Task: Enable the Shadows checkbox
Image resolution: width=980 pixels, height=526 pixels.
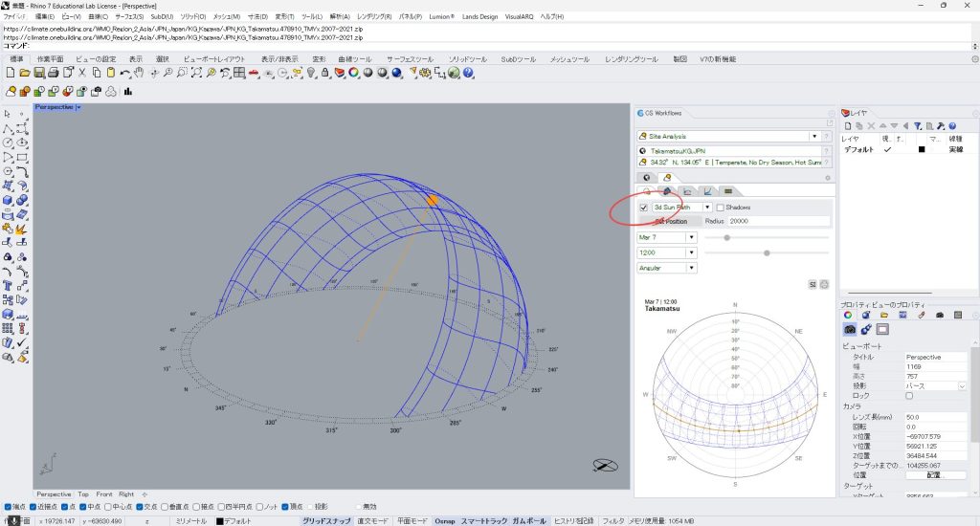Action: tap(721, 208)
